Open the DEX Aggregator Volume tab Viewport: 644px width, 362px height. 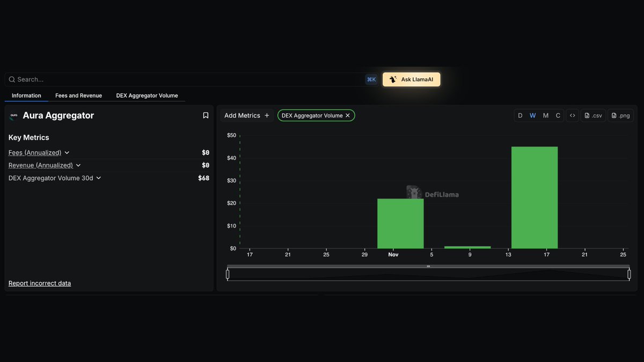pyautogui.click(x=147, y=95)
